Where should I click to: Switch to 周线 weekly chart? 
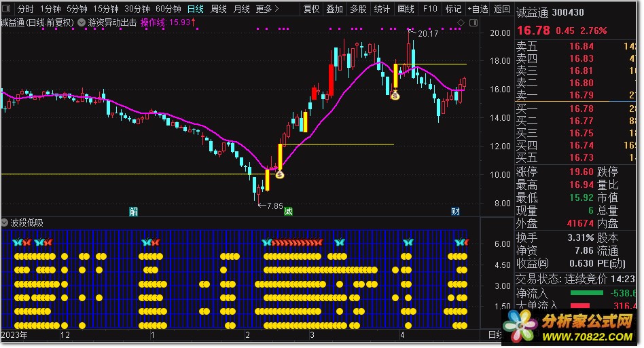point(219,9)
